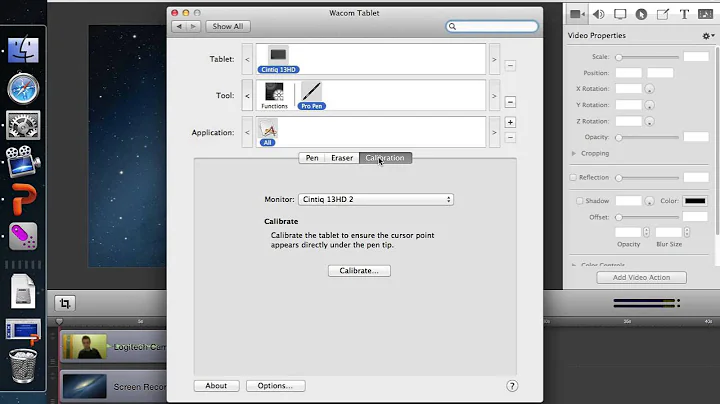Open Video Properties gear menu
Image resolution: width=720 pixels, height=404 pixels.
708,36
